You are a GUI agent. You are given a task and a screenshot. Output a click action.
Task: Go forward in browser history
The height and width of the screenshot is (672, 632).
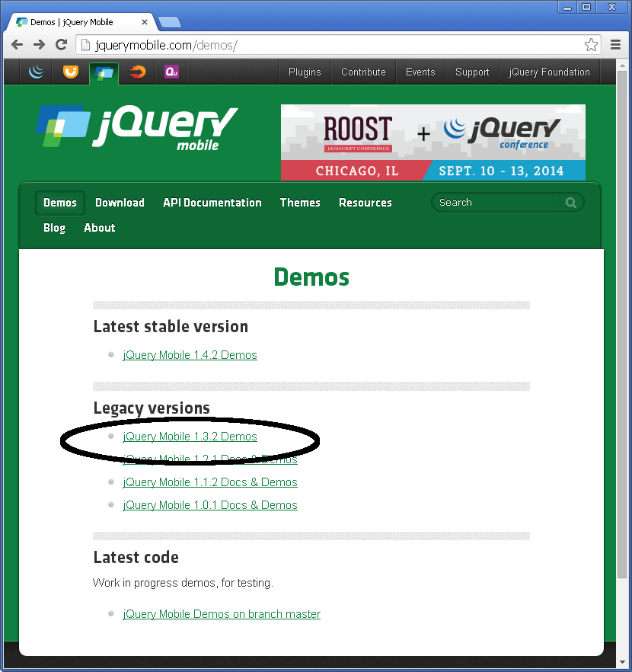coord(40,44)
